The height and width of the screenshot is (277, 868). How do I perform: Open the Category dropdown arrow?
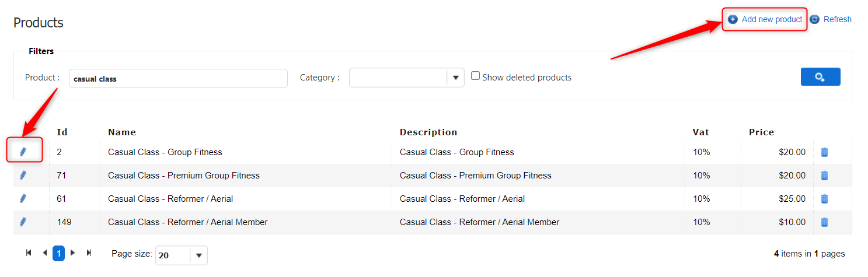[455, 78]
